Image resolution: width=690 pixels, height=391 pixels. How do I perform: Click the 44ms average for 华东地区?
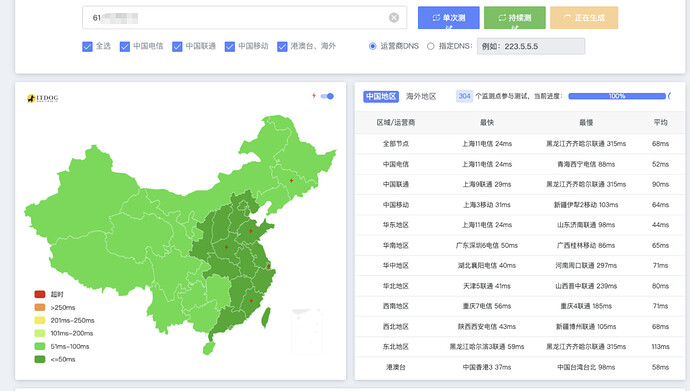click(660, 225)
